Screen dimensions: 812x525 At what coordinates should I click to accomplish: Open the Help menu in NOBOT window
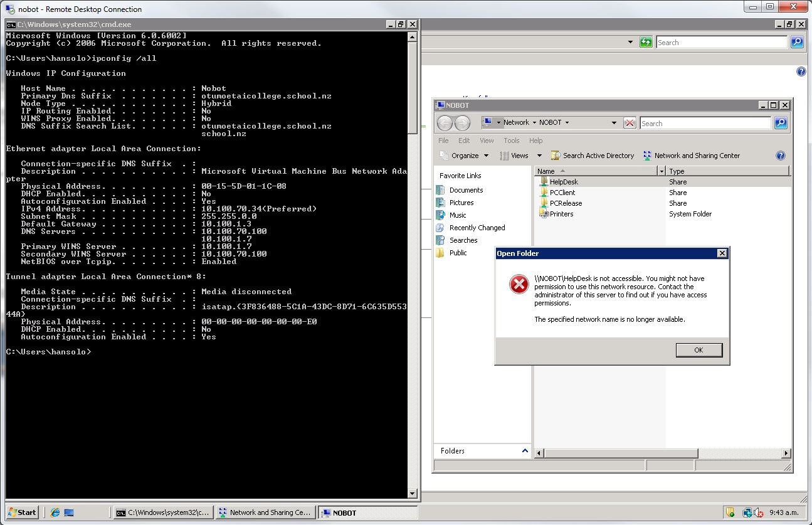pos(535,141)
